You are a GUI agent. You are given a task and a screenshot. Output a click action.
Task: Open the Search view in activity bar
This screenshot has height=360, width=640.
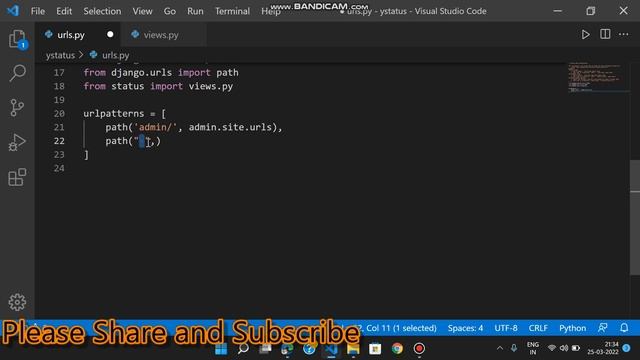point(17,73)
